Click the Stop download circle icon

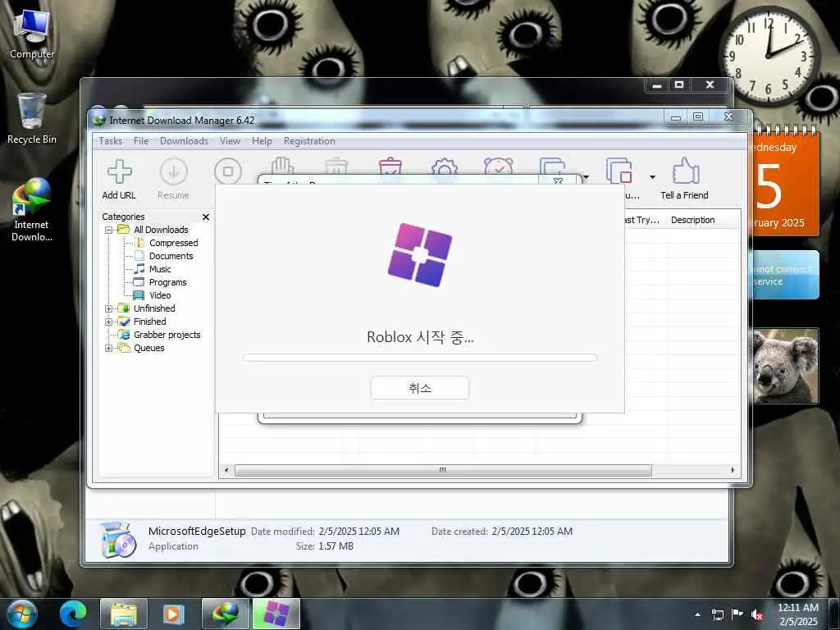[228, 171]
